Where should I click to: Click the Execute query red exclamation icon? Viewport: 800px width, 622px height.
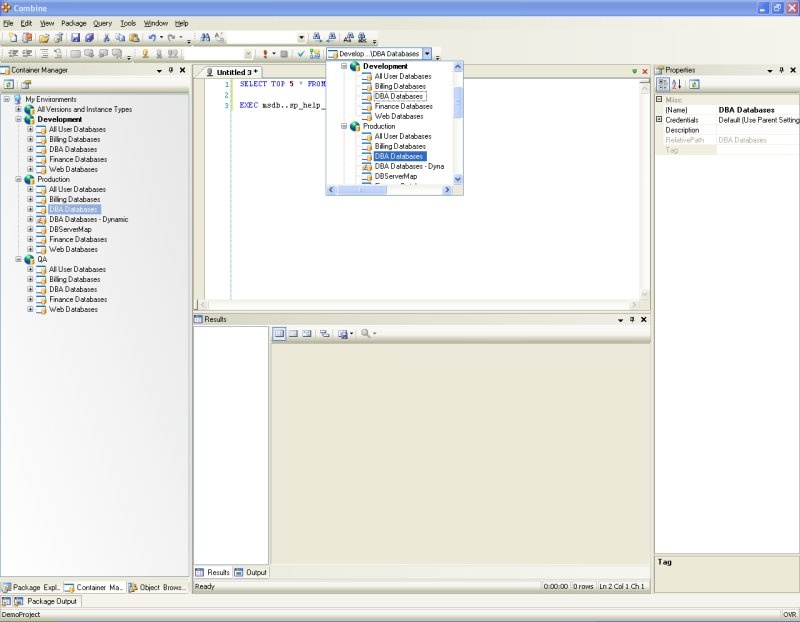pyautogui.click(x=265, y=54)
